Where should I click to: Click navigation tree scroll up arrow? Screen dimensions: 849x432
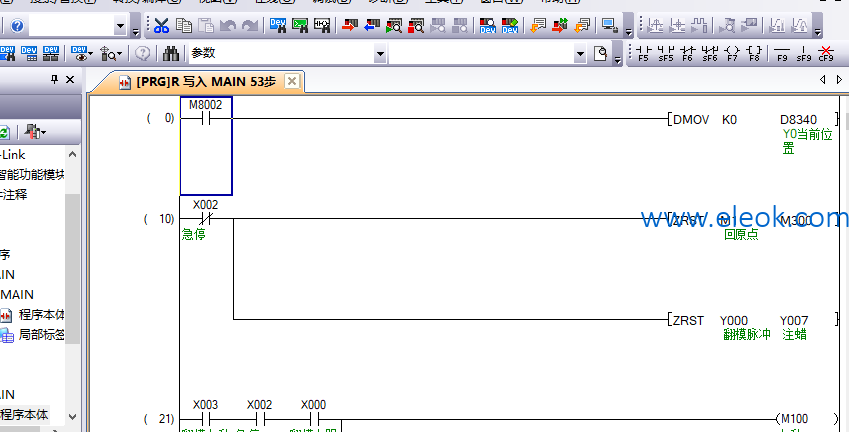point(72,155)
